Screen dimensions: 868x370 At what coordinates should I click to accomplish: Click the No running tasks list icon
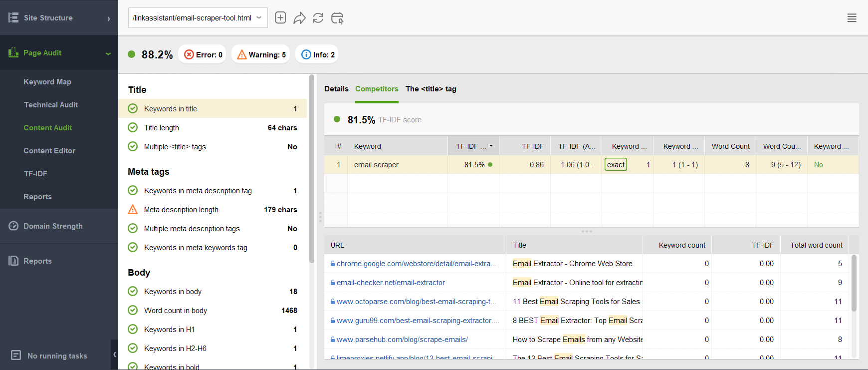click(x=16, y=355)
